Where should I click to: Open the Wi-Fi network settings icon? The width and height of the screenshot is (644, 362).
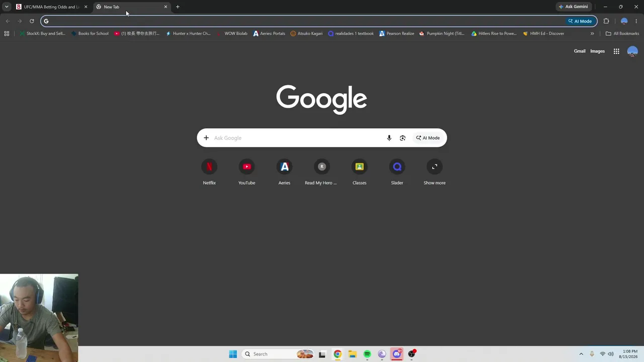point(602,354)
